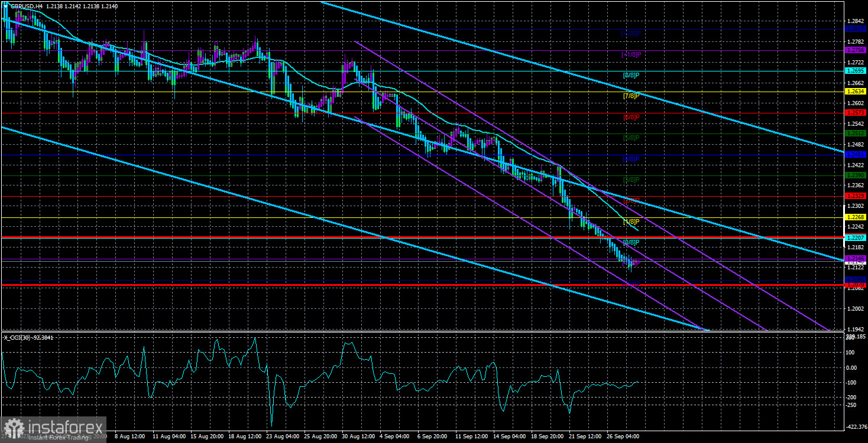868x443 pixels.
Task: Click the 21 Sep 12:00 time label
Action: point(586,437)
